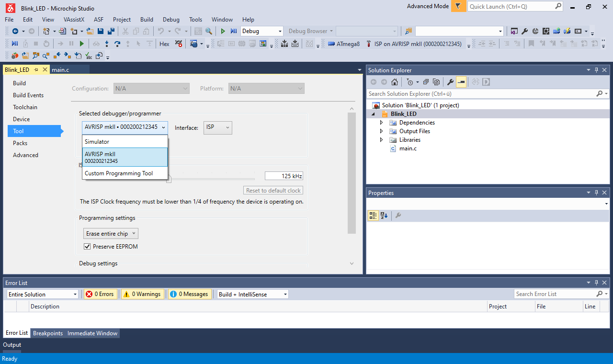This screenshot has height=364, width=613.
Task: Open the Build menu
Action: point(147,20)
